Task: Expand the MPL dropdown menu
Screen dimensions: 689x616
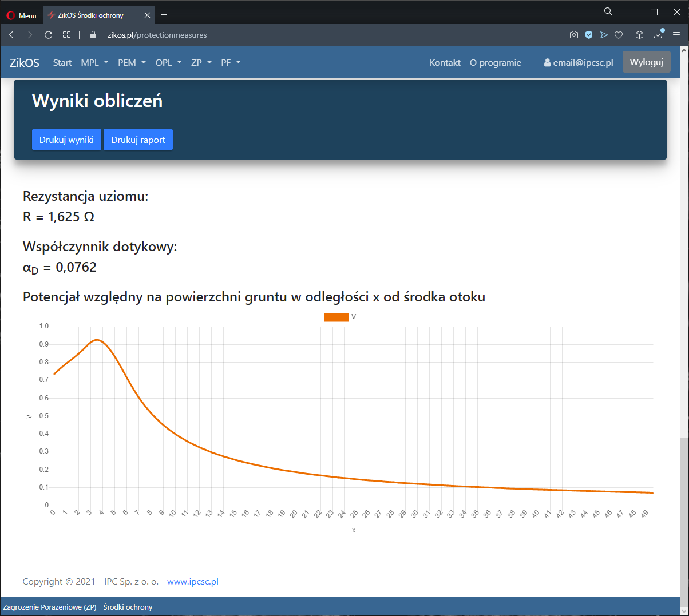Action: tap(94, 63)
